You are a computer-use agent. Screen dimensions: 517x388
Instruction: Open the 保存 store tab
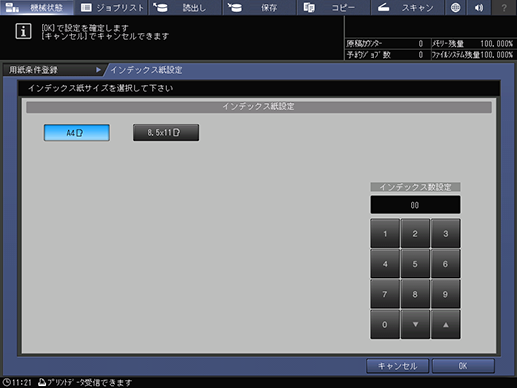point(260,7)
